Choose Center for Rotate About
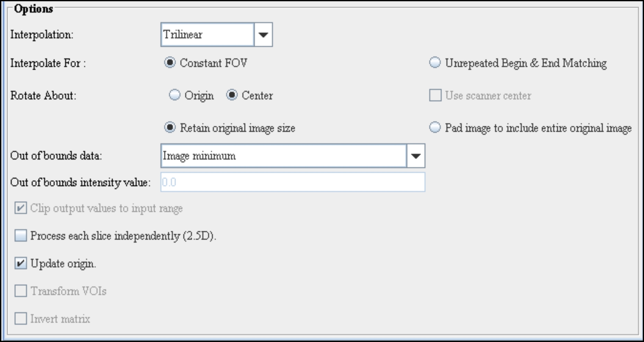This screenshot has height=342, width=644. click(232, 95)
